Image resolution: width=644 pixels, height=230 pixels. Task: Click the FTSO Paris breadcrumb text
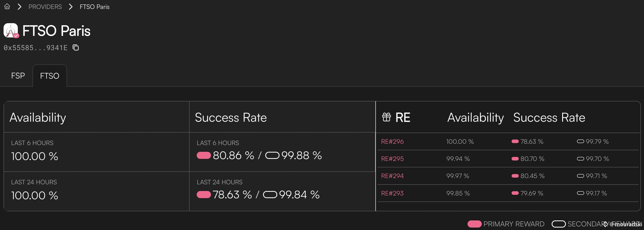point(95,7)
